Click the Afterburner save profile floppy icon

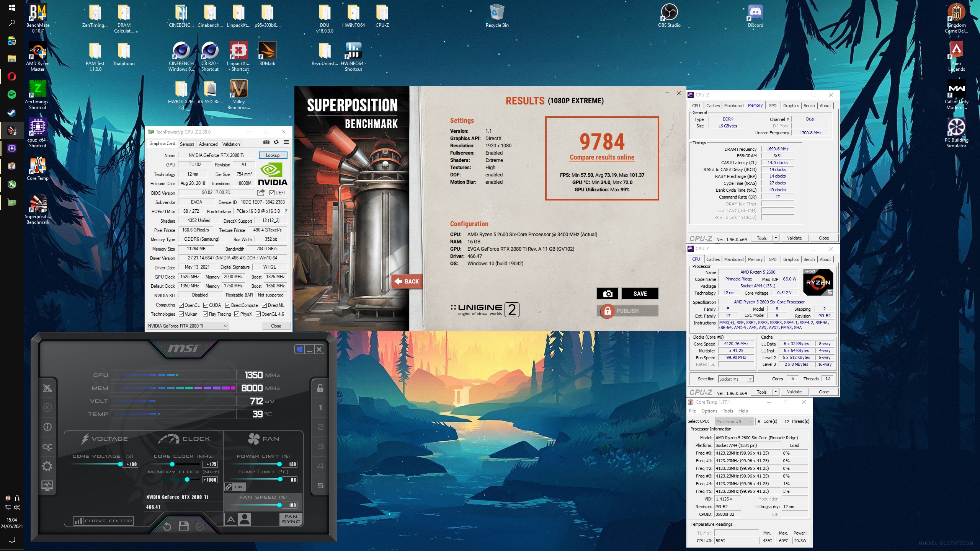(x=184, y=527)
